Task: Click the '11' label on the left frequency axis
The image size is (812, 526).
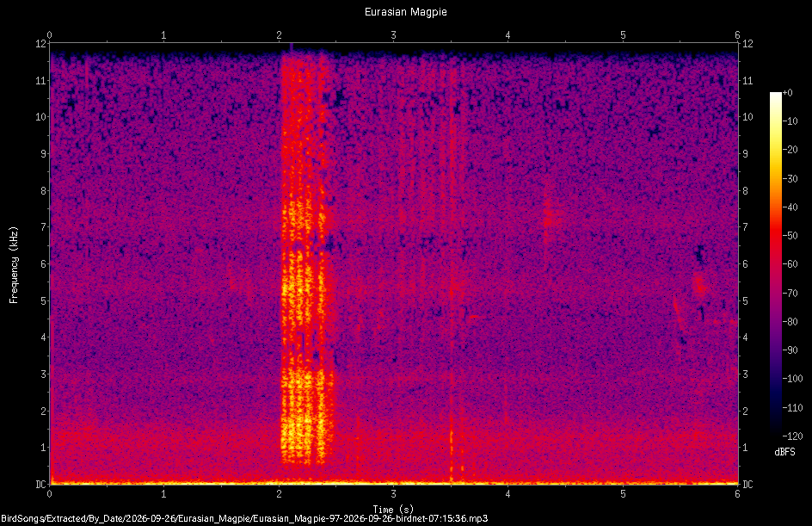Action: pos(40,80)
